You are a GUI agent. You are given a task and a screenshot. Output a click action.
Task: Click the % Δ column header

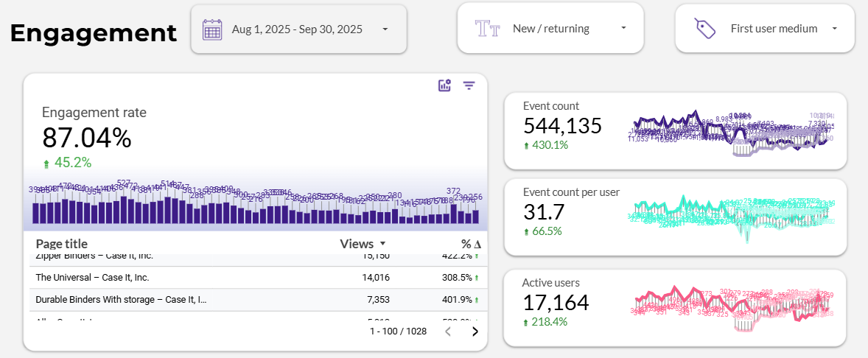coord(471,244)
